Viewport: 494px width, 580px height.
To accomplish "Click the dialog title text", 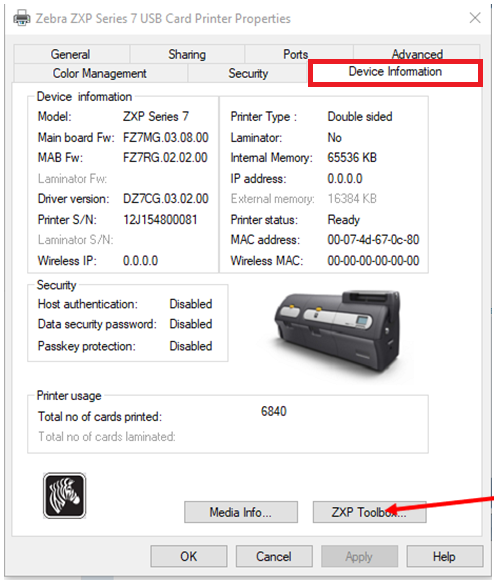I will coord(163,18).
